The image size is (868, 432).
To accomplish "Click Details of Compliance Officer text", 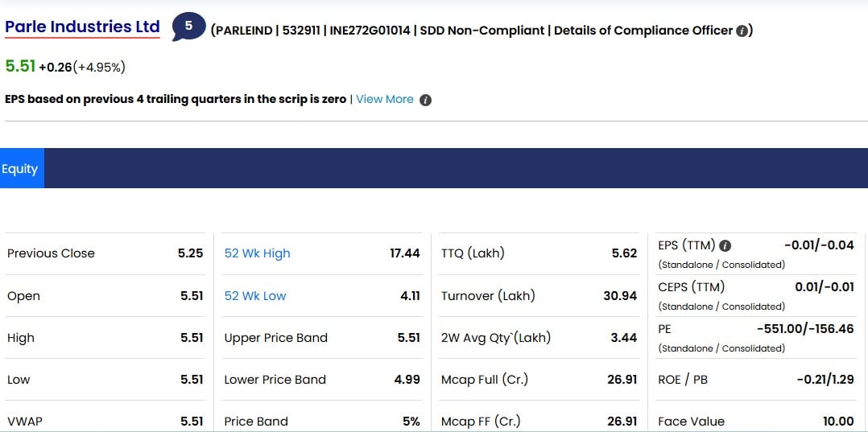I will [643, 31].
